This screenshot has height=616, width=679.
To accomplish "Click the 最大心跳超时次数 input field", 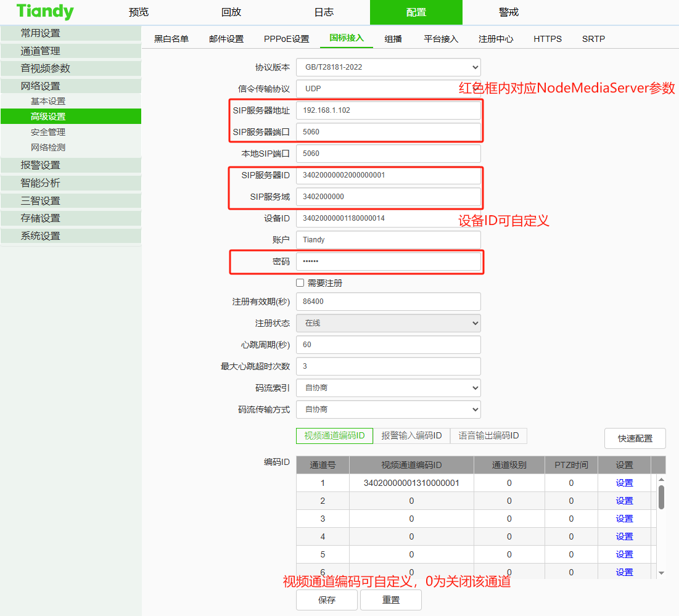I will (x=389, y=366).
